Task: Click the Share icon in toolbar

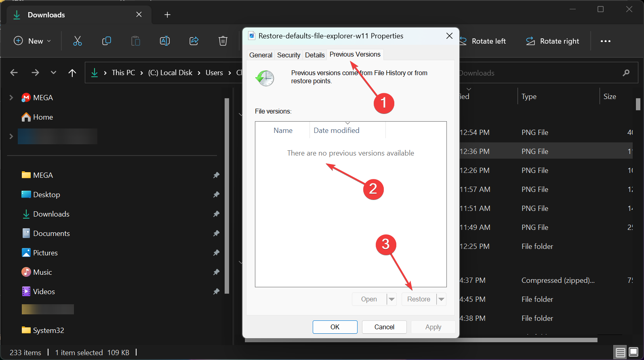Action: coord(194,41)
